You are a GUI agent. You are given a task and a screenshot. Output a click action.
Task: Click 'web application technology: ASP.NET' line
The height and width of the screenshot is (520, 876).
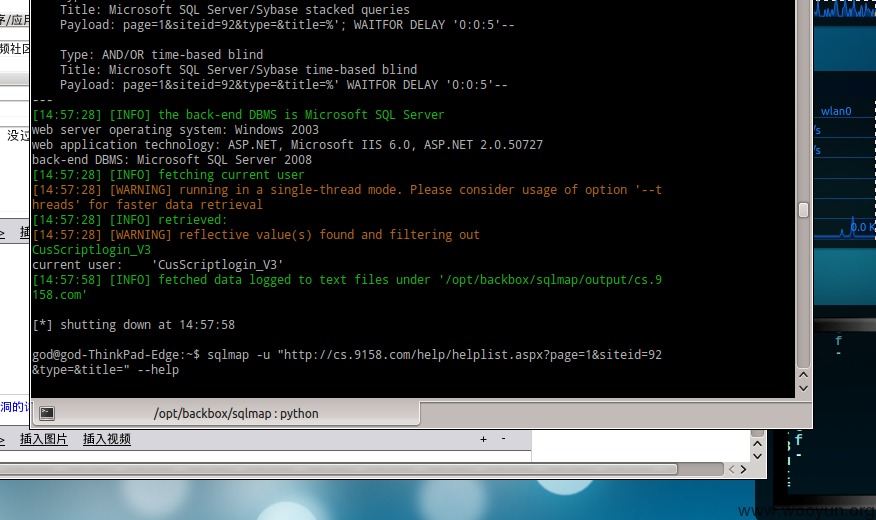[x=287, y=145]
